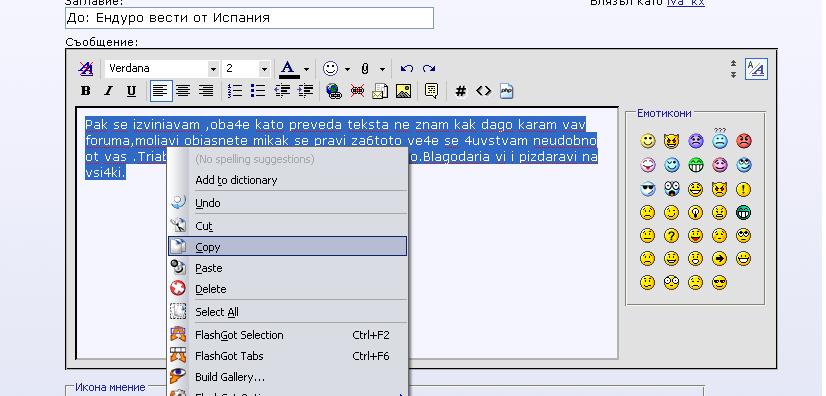Insert the cool sunglasses emoticon
826x396 pixels.
click(647, 189)
